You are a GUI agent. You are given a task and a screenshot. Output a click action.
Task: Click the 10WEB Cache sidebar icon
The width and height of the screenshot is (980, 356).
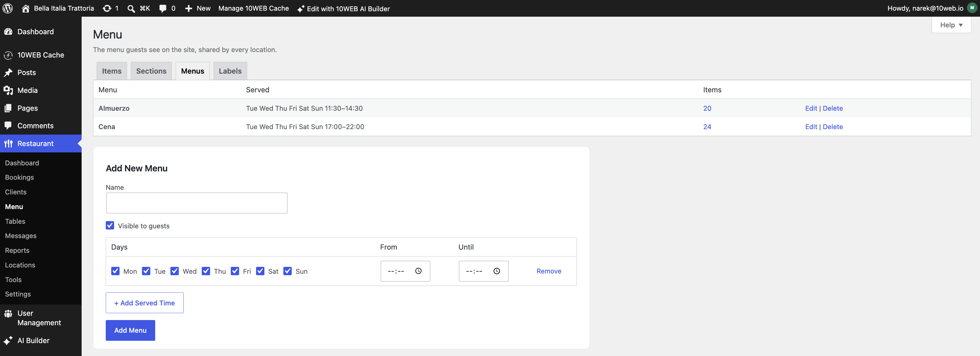point(8,55)
